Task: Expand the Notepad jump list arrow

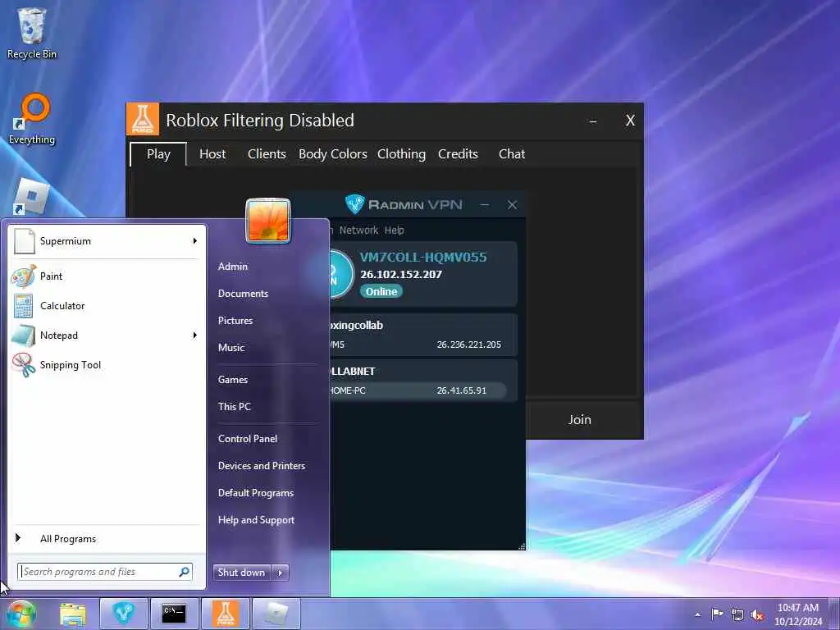Action: (x=195, y=336)
